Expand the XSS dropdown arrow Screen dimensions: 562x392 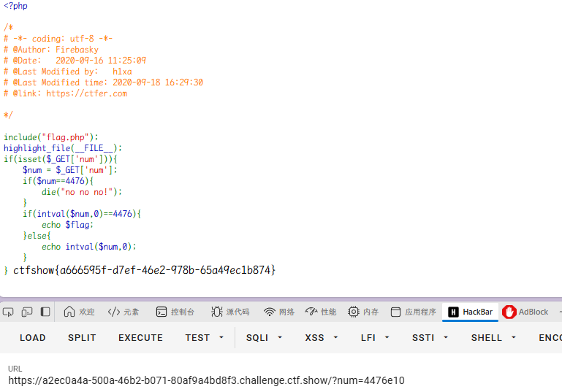tap(335, 337)
